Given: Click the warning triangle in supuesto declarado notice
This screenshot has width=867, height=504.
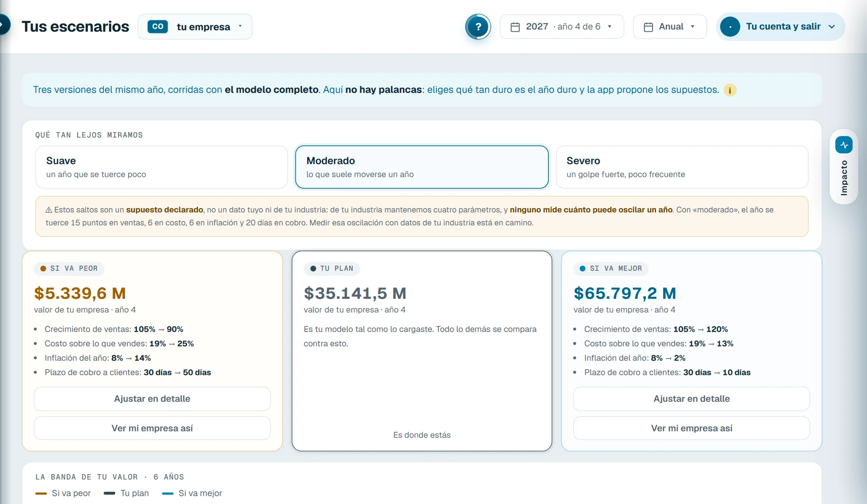Looking at the screenshot, I should click(49, 210).
